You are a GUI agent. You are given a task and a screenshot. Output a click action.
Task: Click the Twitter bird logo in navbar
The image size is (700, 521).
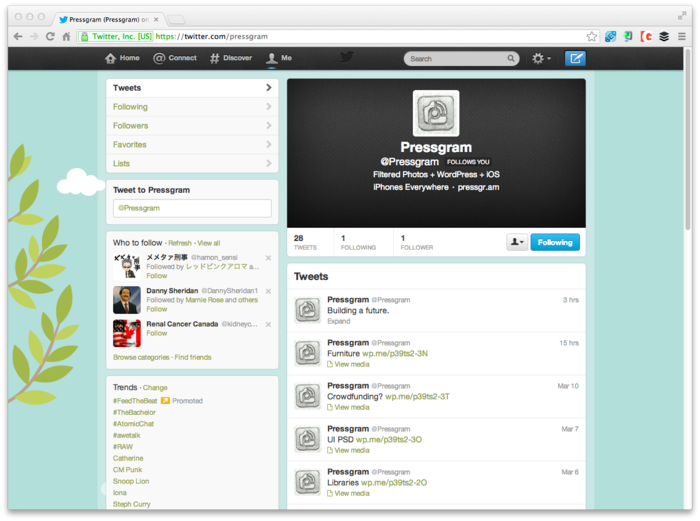point(347,57)
